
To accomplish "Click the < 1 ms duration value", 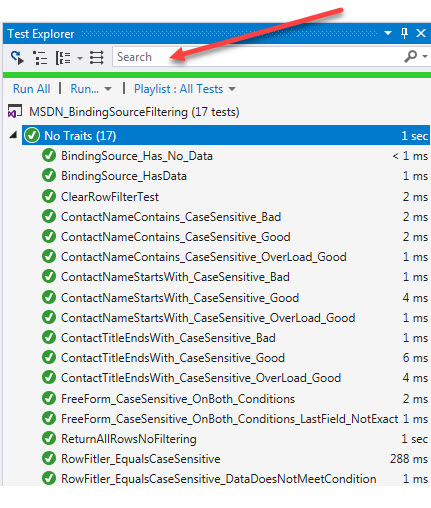I will coord(410,156).
